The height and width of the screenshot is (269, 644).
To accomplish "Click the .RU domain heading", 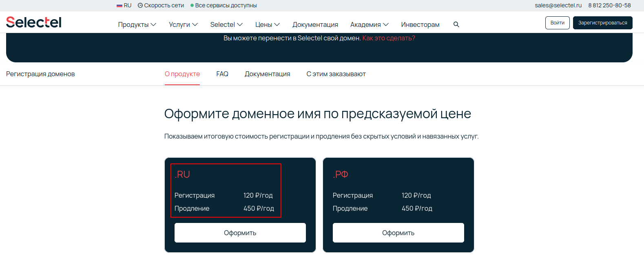I will tap(182, 174).
